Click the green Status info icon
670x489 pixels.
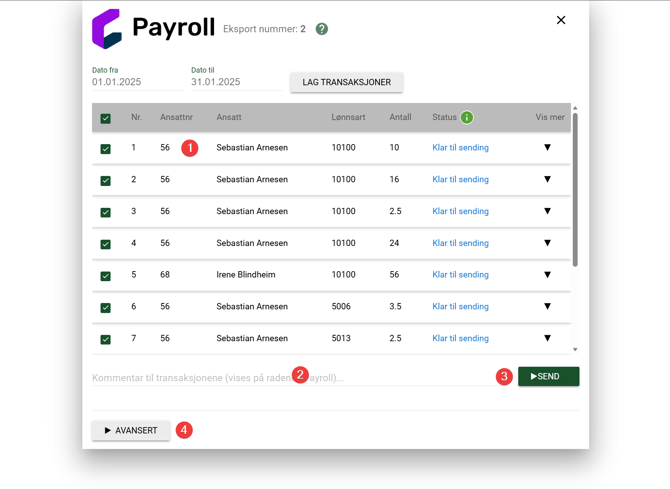[x=467, y=117]
